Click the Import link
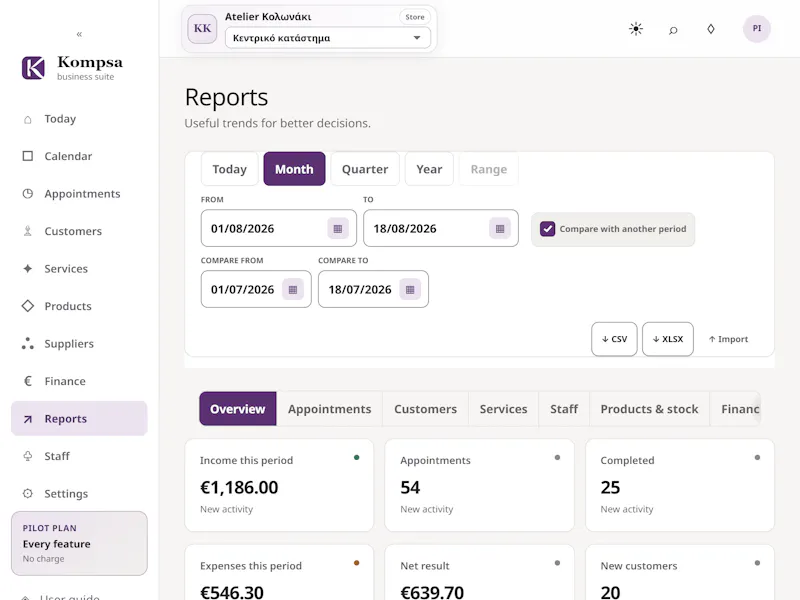Viewport: 800px width, 600px height. tap(728, 339)
